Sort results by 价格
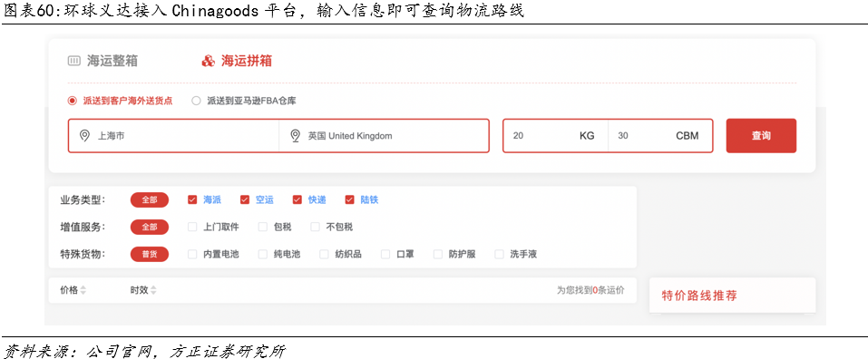 (73, 290)
